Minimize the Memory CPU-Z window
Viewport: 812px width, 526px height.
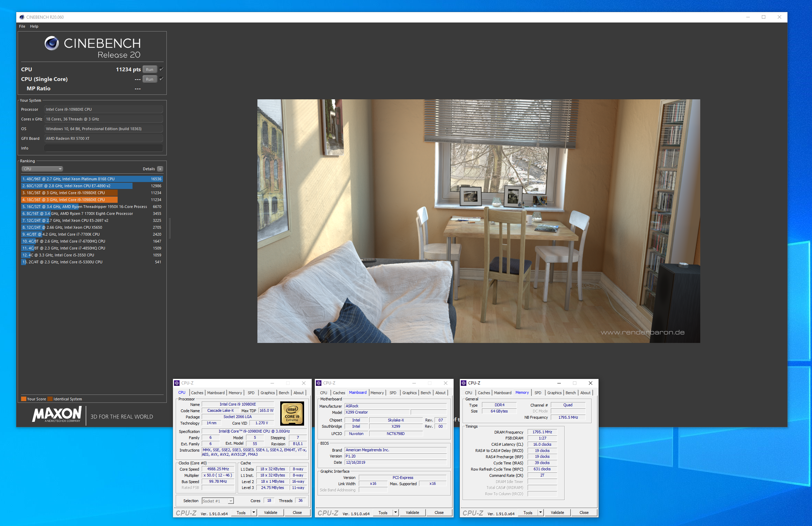point(559,383)
